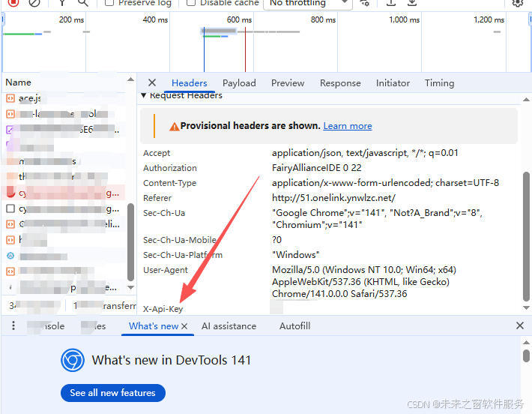The image size is (532, 414).
Task: Open the No throttling dropdown
Action: 308,3
